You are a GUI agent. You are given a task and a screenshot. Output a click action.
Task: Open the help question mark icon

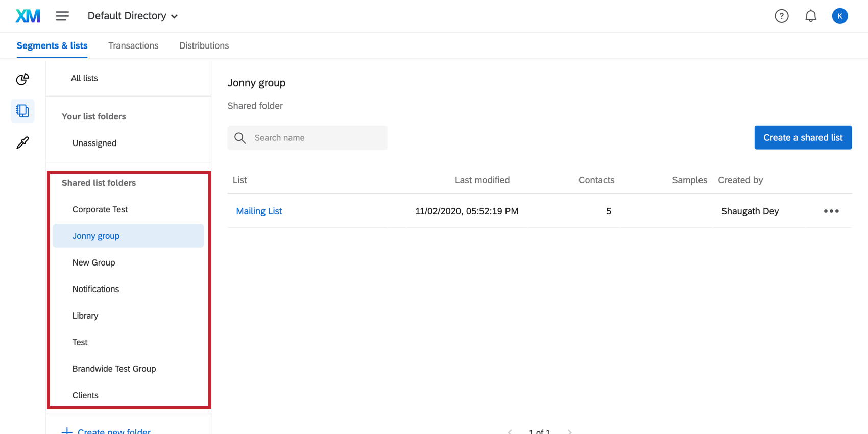tap(781, 16)
